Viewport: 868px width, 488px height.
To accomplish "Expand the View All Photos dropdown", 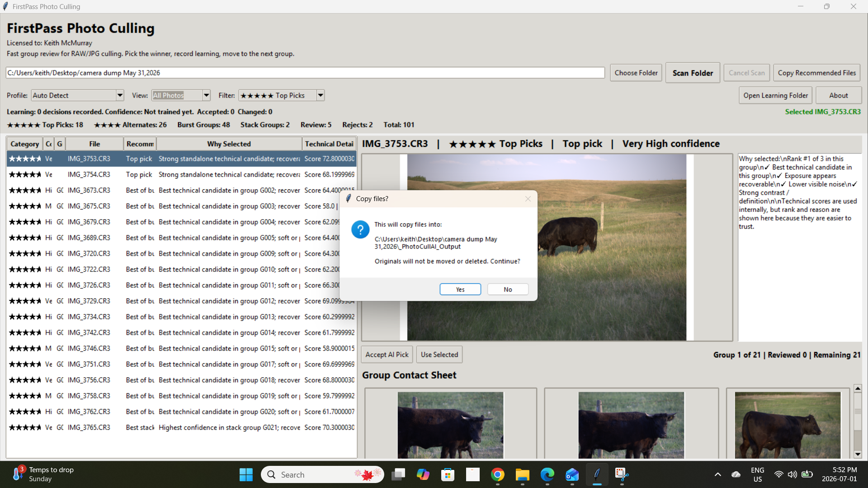I will click(x=206, y=95).
